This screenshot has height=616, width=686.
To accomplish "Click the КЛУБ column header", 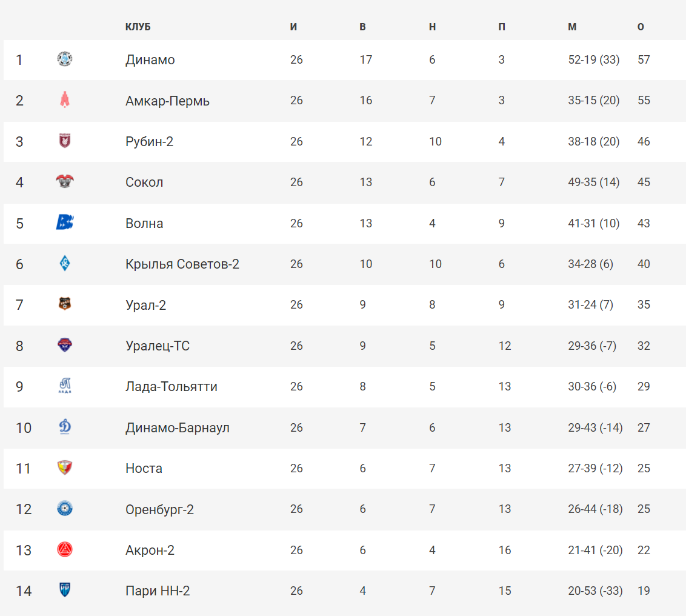I will click(x=138, y=27).
